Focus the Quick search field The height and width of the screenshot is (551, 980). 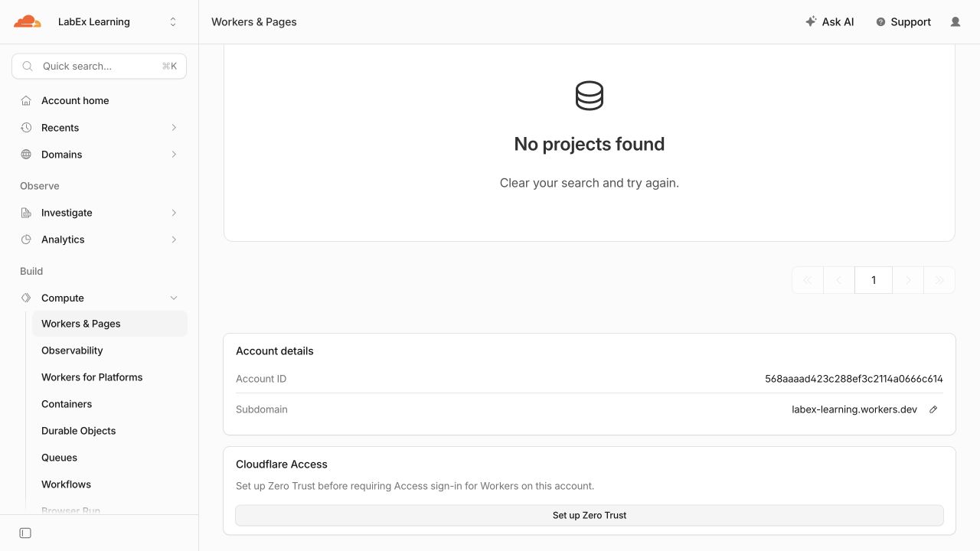pyautogui.click(x=99, y=67)
